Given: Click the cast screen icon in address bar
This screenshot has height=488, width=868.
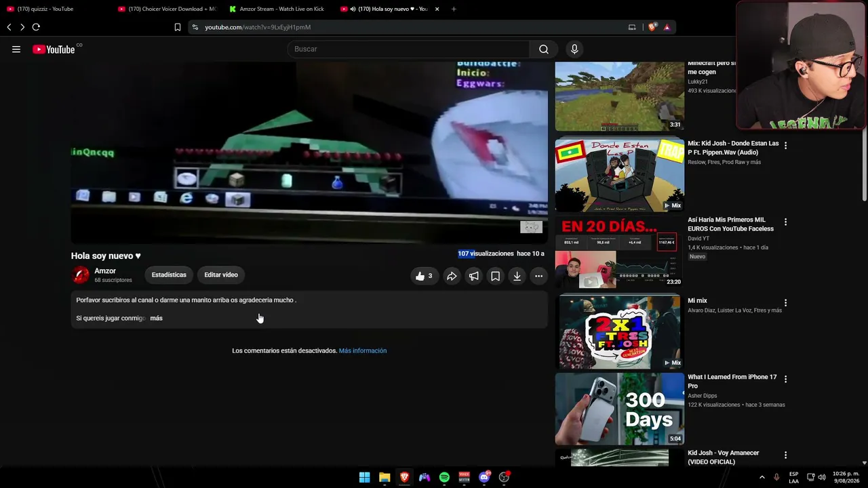Looking at the screenshot, I should pos(632,27).
